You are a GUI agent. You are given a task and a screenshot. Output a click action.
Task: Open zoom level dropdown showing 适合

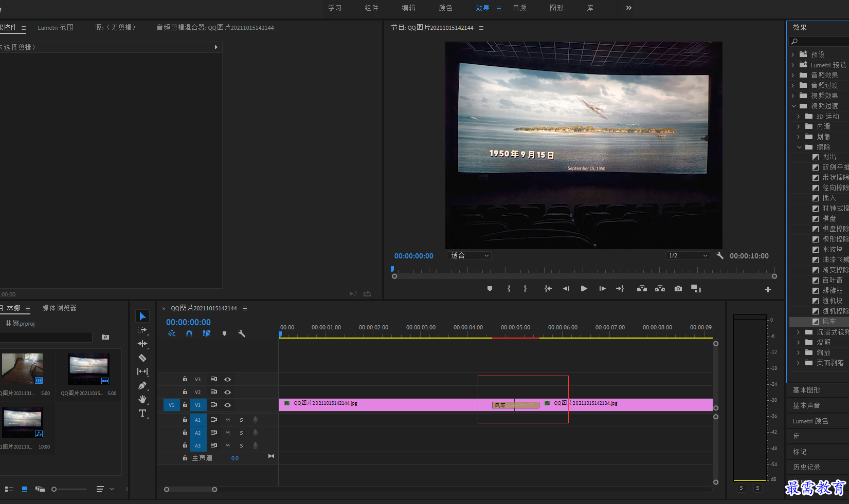pyautogui.click(x=469, y=255)
